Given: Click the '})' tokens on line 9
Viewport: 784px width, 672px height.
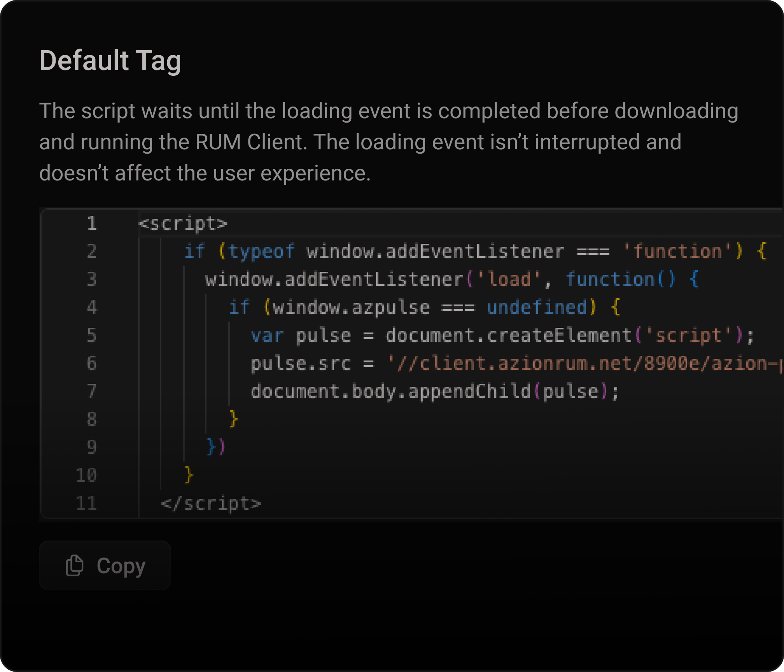Looking at the screenshot, I should coord(215,447).
